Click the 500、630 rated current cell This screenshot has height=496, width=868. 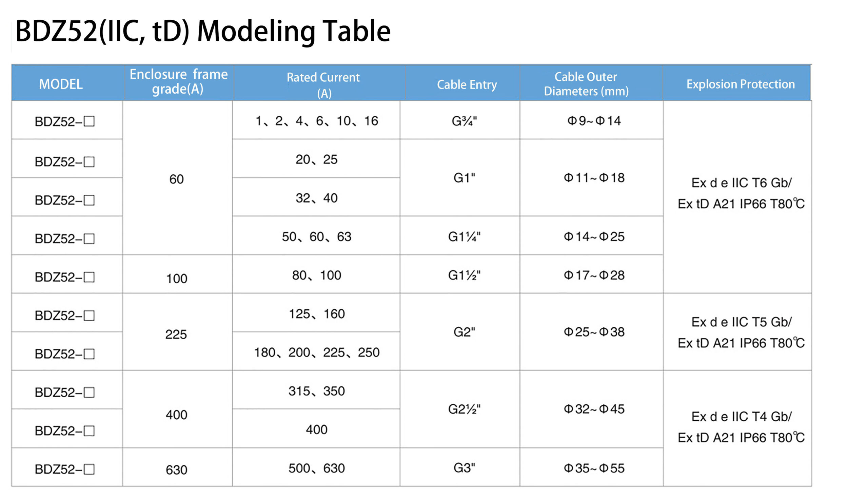[316, 467]
